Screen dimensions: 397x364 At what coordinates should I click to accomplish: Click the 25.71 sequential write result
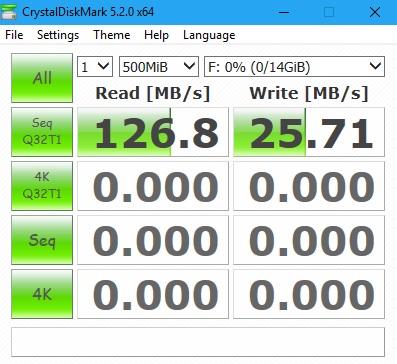(x=309, y=132)
